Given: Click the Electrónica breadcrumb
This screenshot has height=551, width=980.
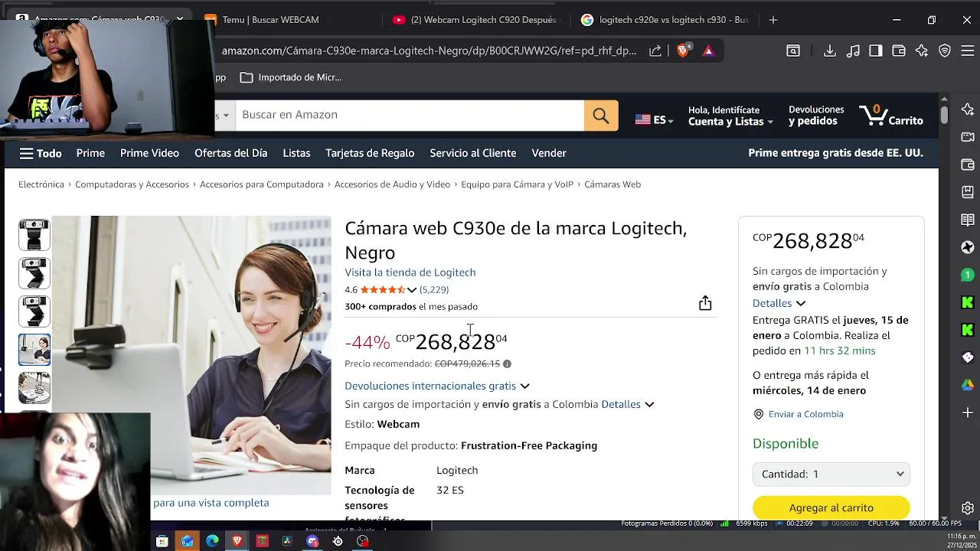Looking at the screenshot, I should pos(41,184).
